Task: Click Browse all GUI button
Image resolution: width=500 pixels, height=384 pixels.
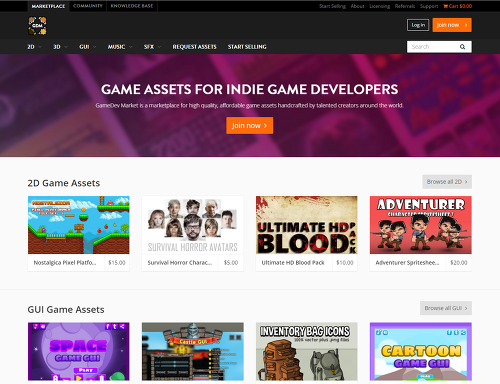Action: pyautogui.click(x=446, y=308)
